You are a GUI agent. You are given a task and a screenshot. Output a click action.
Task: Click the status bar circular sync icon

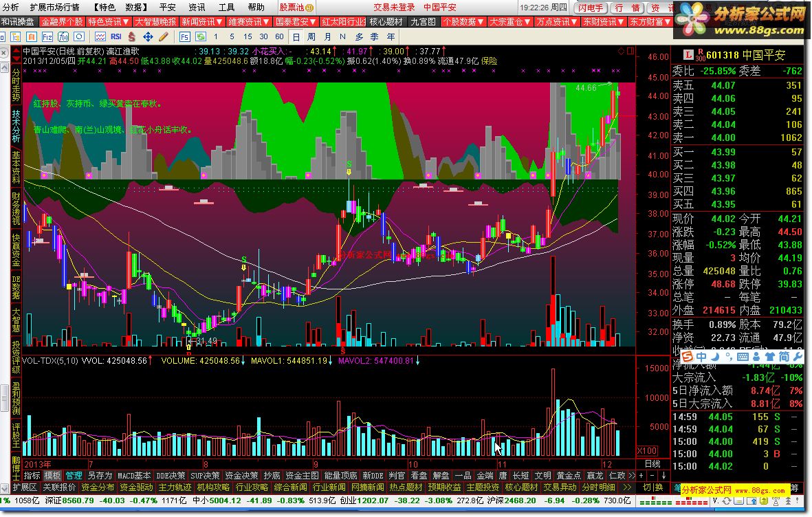(x=726, y=501)
